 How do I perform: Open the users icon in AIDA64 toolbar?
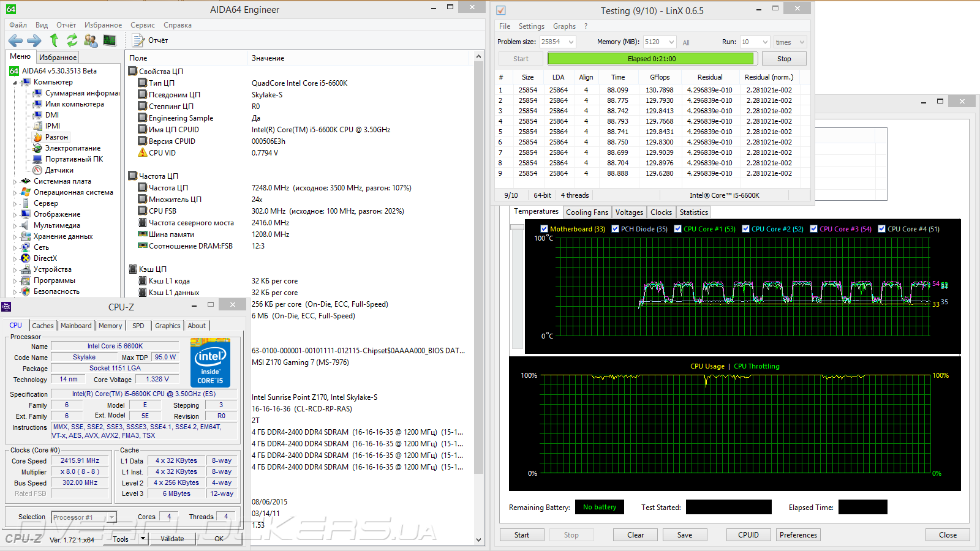pyautogui.click(x=91, y=40)
